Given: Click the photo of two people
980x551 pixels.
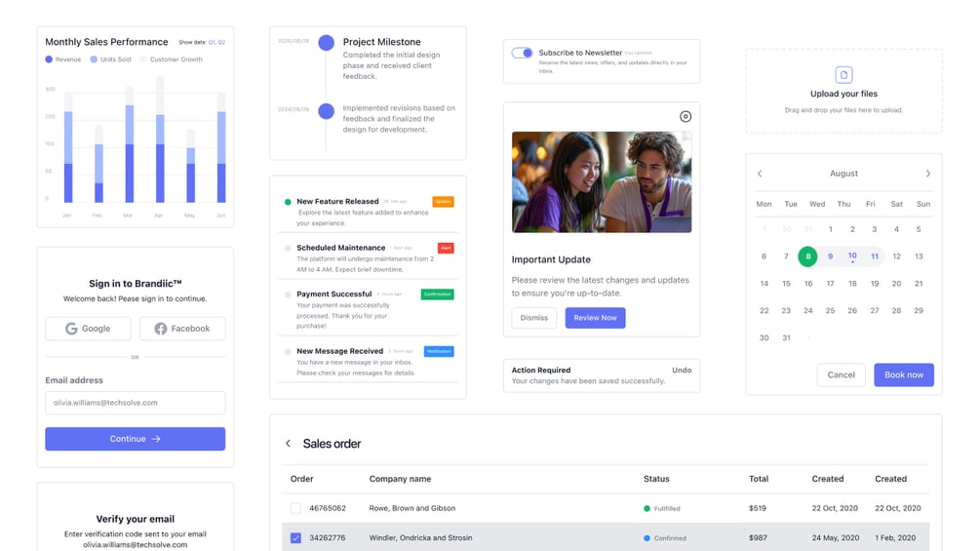Looking at the screenshot, I should pos(602,181).
